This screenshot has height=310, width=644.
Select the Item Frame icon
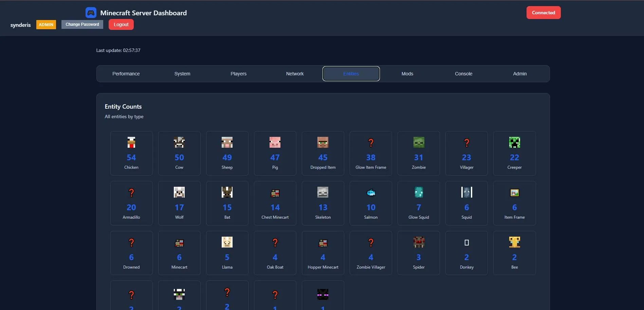[x=514, y=193]
